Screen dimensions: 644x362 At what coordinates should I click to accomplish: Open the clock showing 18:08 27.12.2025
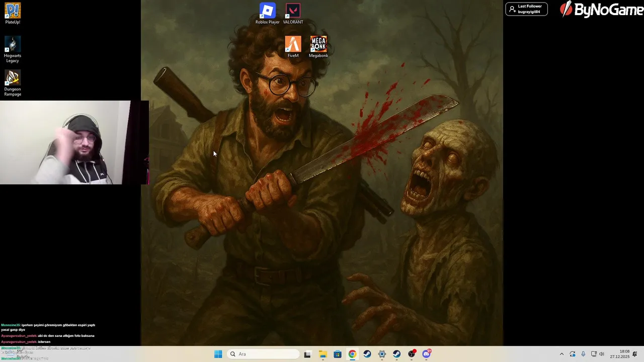coord(619,354)
